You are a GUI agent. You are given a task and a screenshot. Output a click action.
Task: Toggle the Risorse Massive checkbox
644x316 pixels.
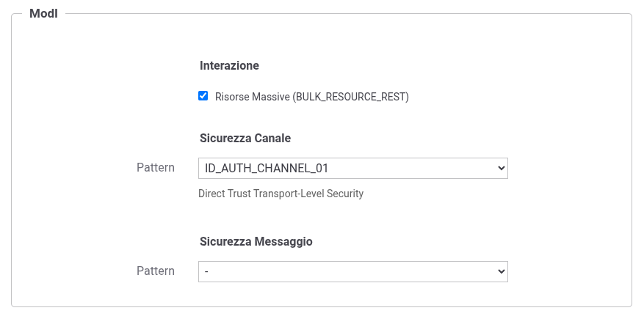coord(203,96)
